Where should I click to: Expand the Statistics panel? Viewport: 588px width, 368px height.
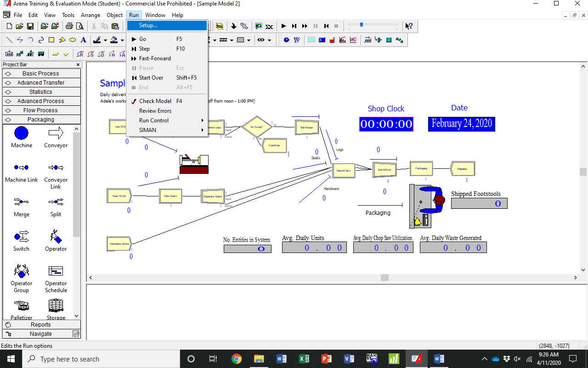(41, 92)
